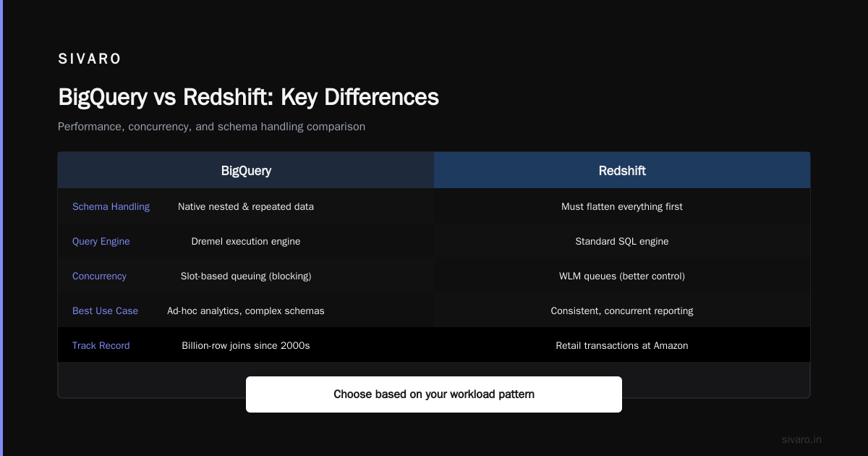Click 'Choose based on your workload pattern' button
The image size is (868, 456).
(x=434, y=394)
